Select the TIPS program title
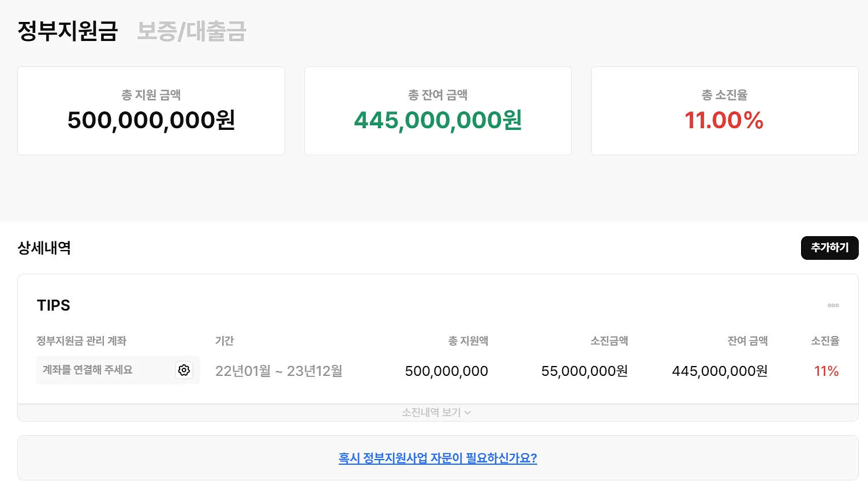This screenshot has height=489, width=868. click(x=54, y=305)
